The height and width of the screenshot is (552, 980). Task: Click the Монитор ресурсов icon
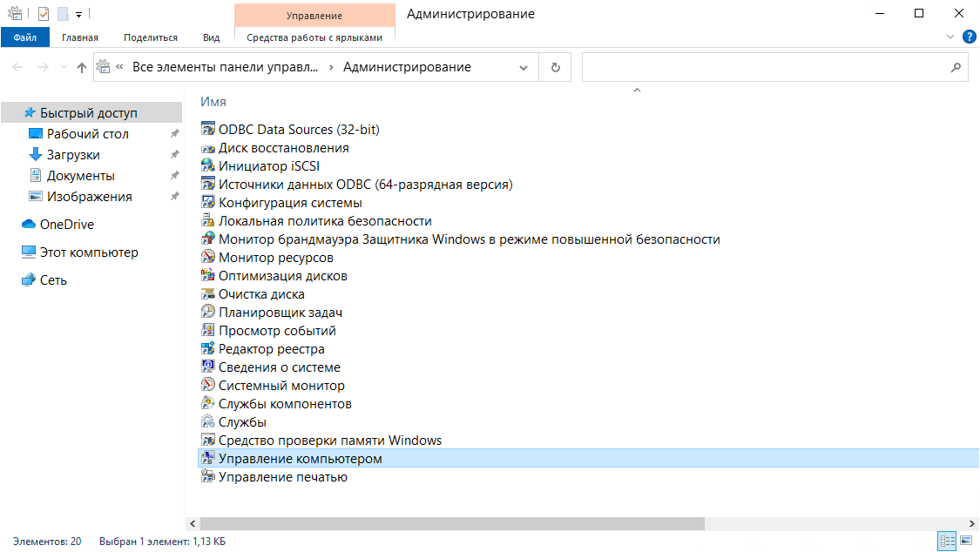click(207, 258)
